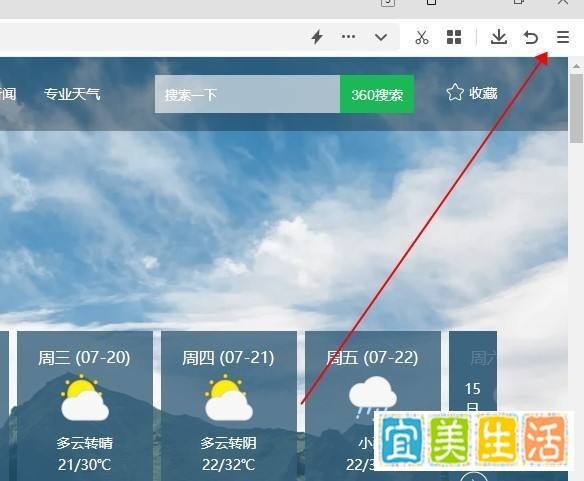Open the three-dots more options

348,37
